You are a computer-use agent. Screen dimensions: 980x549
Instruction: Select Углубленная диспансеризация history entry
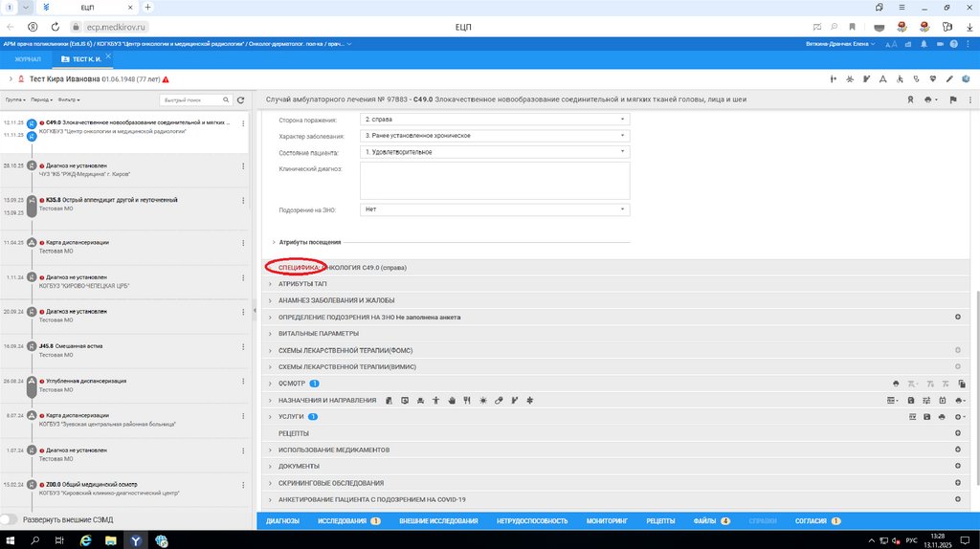click(x=125, y=385)
